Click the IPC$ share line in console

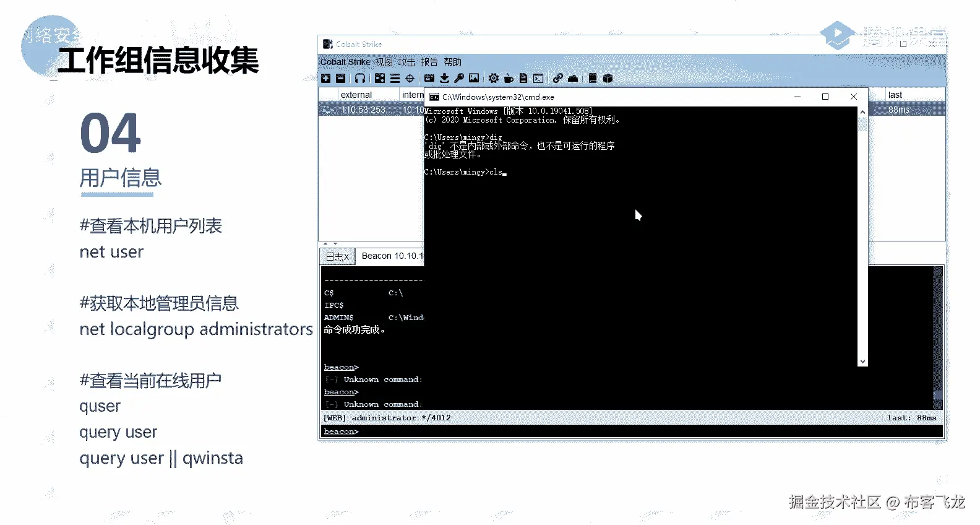pos(334,305)
